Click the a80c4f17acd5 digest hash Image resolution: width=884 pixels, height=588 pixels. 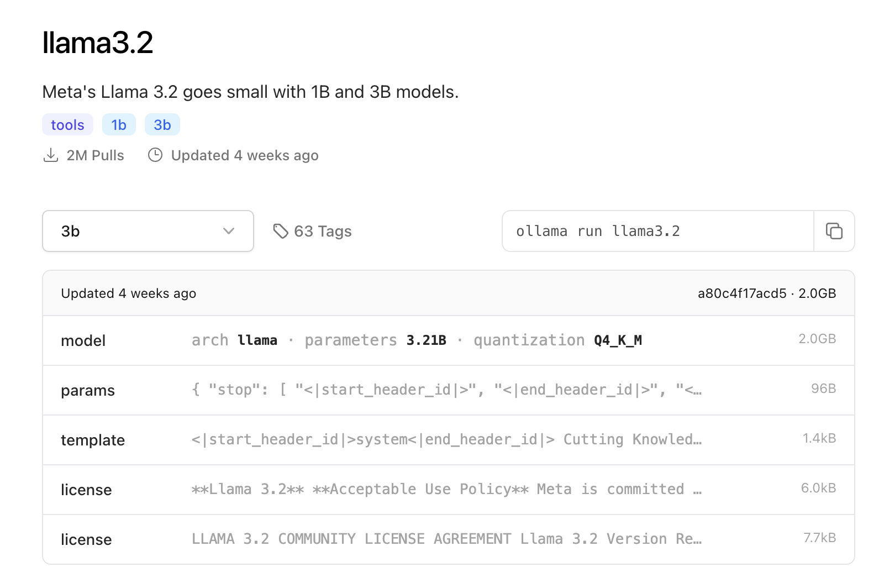(x=741, y=293)
